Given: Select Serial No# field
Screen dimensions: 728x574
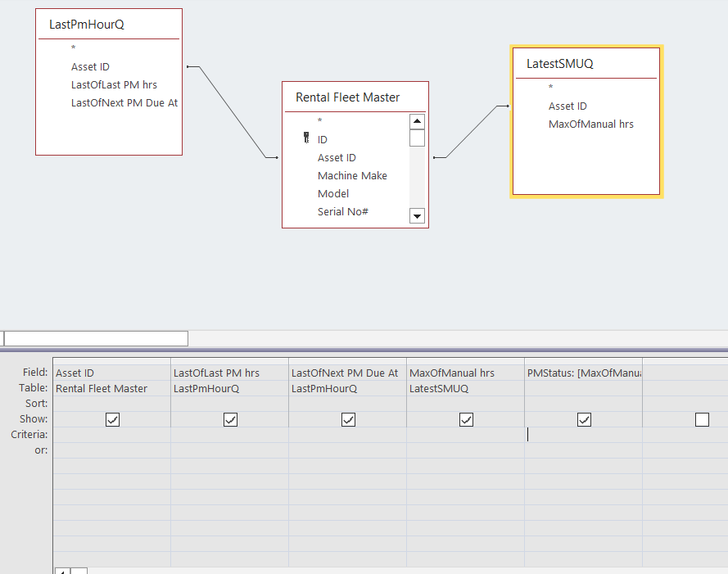Looking at the screenshot, I should pos(342,212).
